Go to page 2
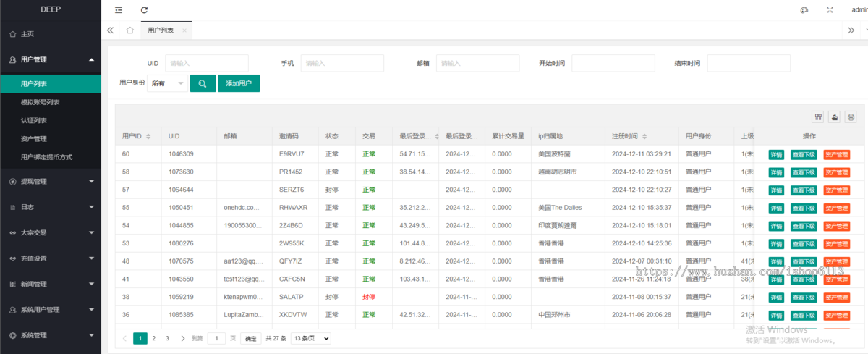The width and height of the screenshot is (868, 354). (x=153, y=338)
